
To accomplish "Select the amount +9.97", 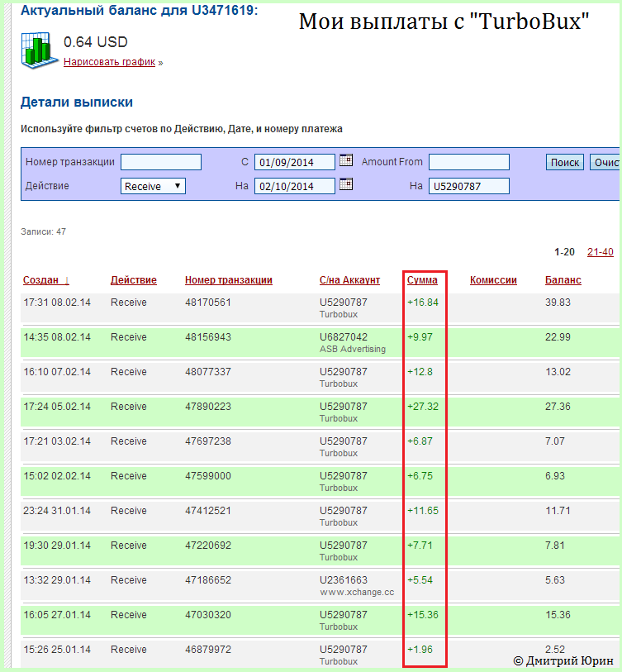I will pos(420,337).
